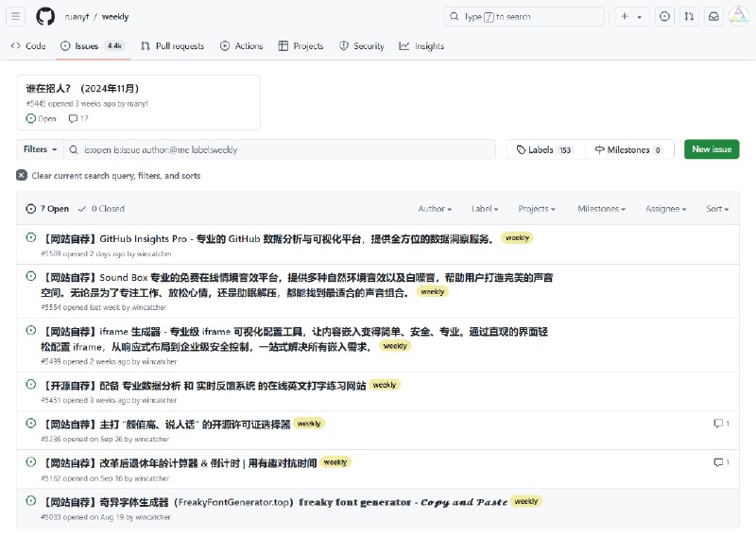Click weekly label on 奇异字体生成器 issue
The height and width of the screenshot is (538, 756).
[x=526, y=501]
